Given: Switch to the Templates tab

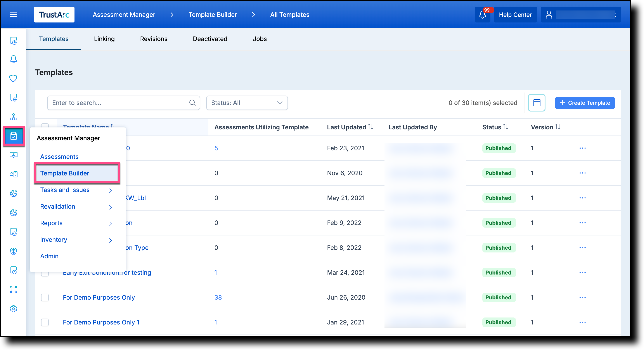Looking at the screenshot, I should [x=54, y=39].
